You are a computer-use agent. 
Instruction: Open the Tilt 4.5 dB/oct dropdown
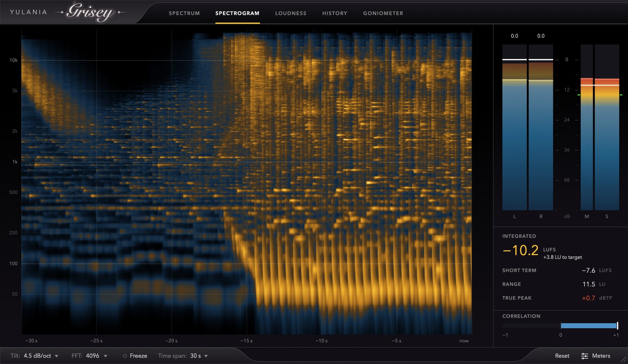coord(35,356)
